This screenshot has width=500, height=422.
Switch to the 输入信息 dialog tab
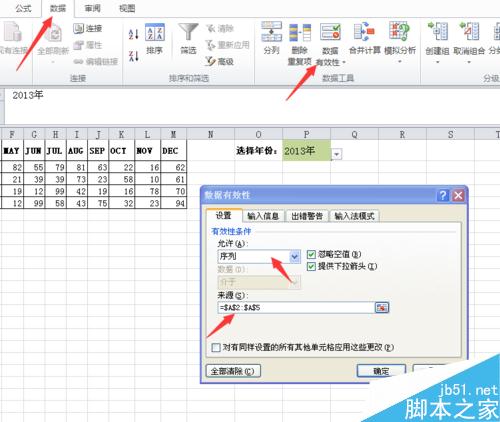pos(263,216)
